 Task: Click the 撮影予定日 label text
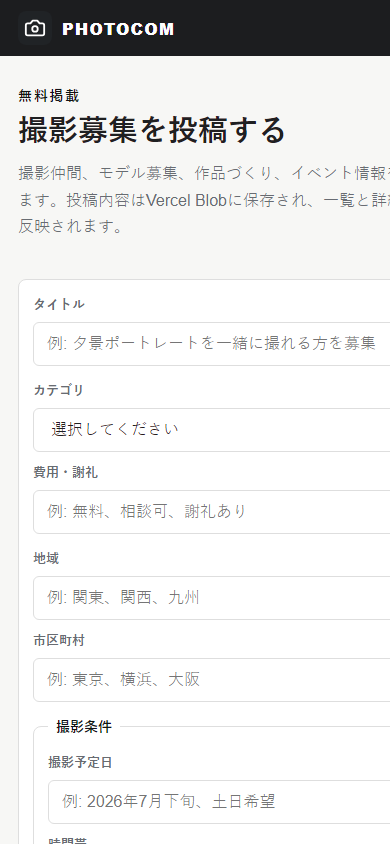click(80, 762)
